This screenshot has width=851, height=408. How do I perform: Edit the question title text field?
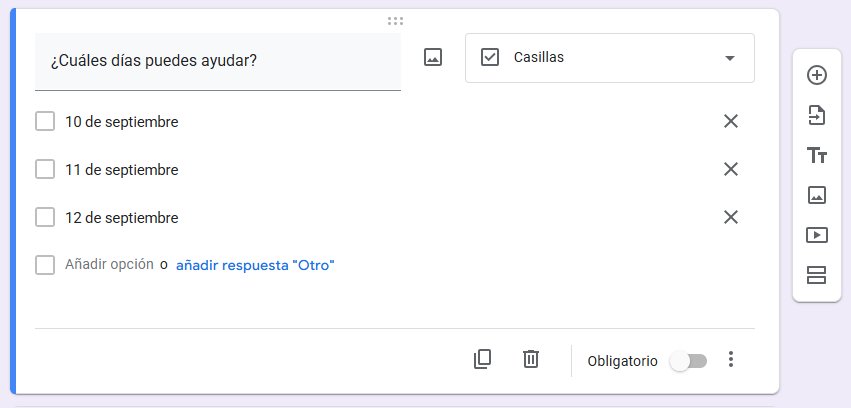[x=217, y=61]
